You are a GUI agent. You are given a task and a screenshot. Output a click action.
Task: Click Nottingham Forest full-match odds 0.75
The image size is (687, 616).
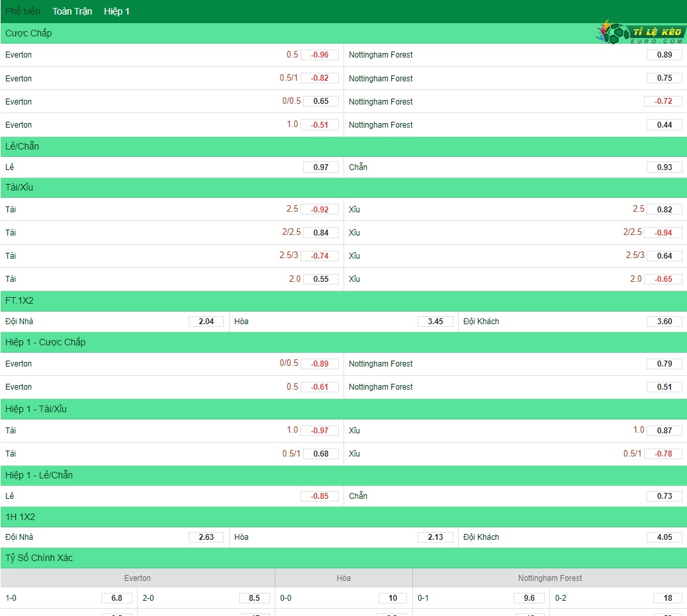[x=664, y=78]
